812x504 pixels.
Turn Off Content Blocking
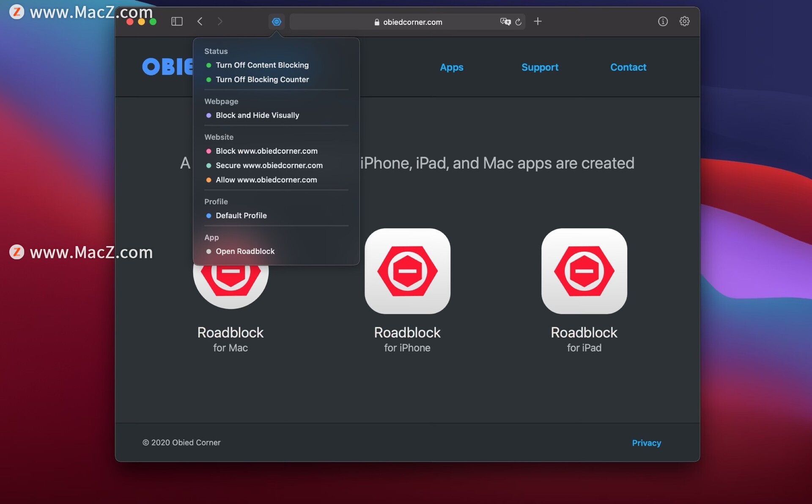[x=262, y=65]
